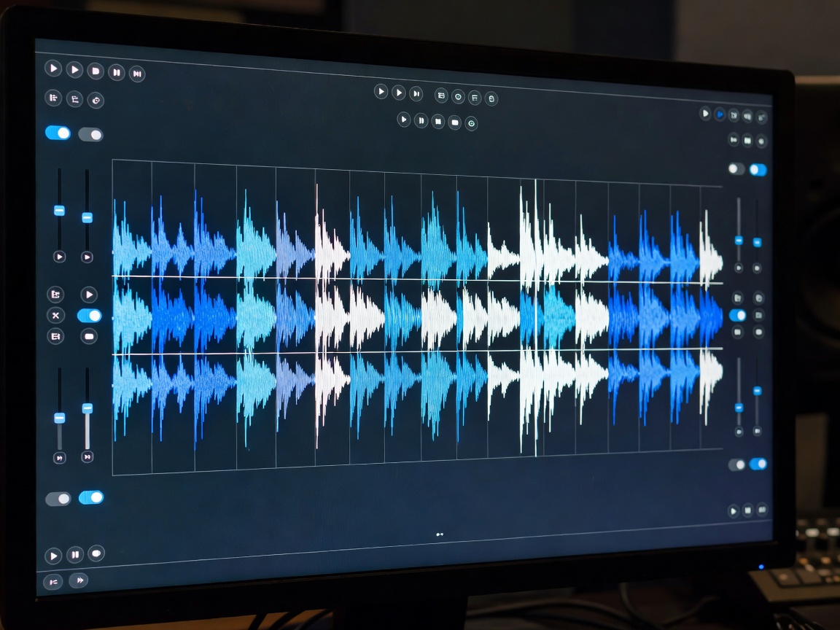Viewport: 840px width, 630px height.
Task: Click the blue play button in the top-right toolbar
Action: (x=720, y=114)
